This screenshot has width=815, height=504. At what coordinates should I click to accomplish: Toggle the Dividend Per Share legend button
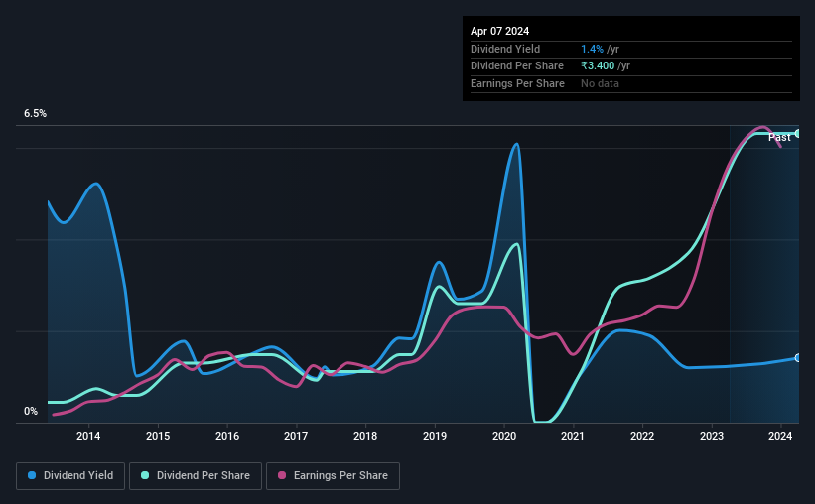pos(196,476)
